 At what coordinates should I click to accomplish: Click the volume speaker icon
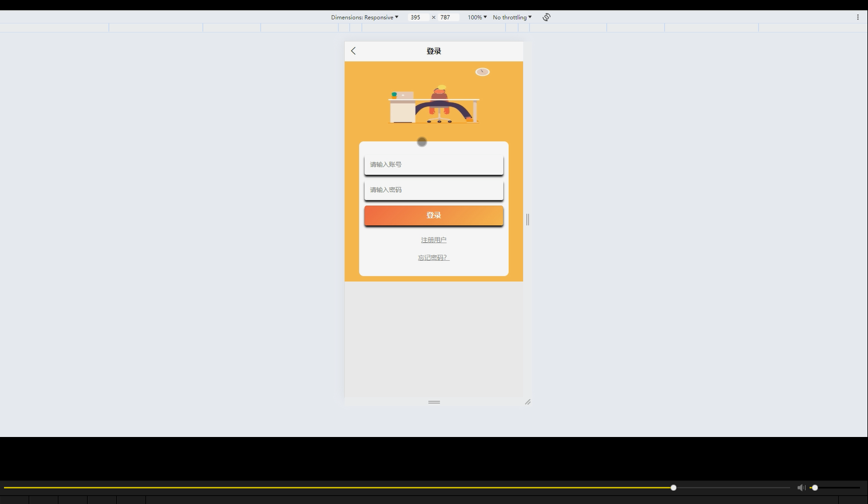tap(801, 487)
